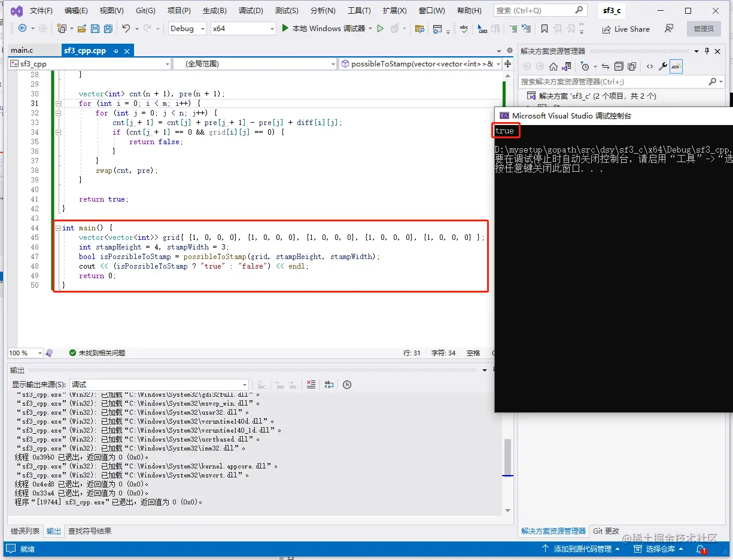This screenshot has width=733, height=560.
Task: Click the new project icon in toolbar
Action: click(61, 28)
